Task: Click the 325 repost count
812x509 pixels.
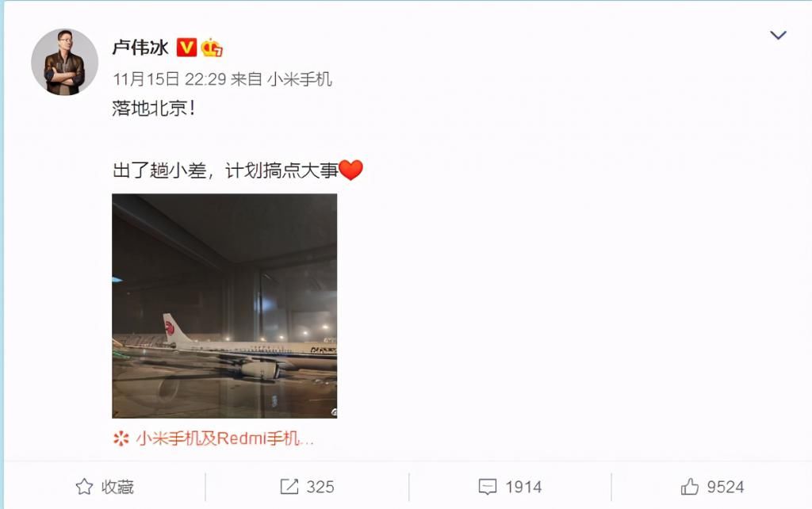Action: point(320,487)
